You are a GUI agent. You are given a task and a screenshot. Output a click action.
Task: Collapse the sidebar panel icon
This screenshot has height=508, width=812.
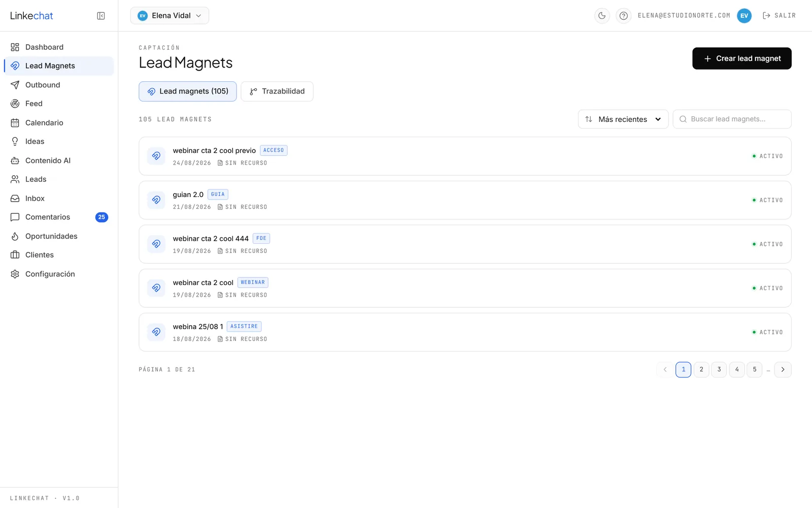coord(101,16)
